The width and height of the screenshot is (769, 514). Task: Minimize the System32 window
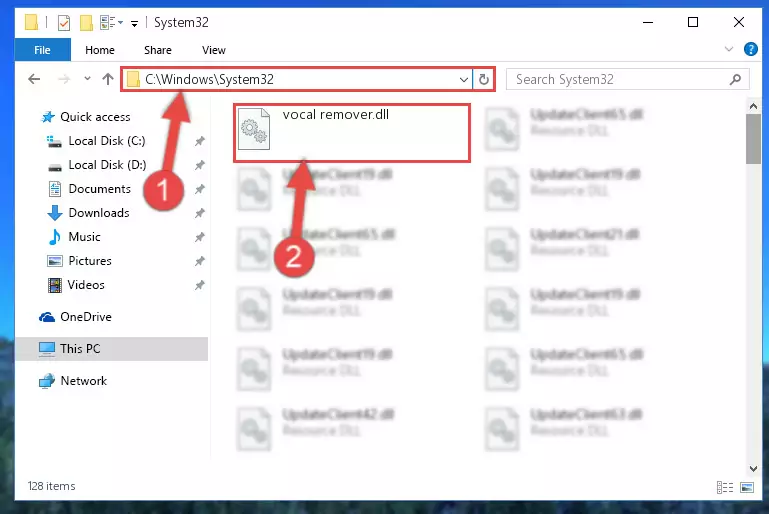[648, 22]
